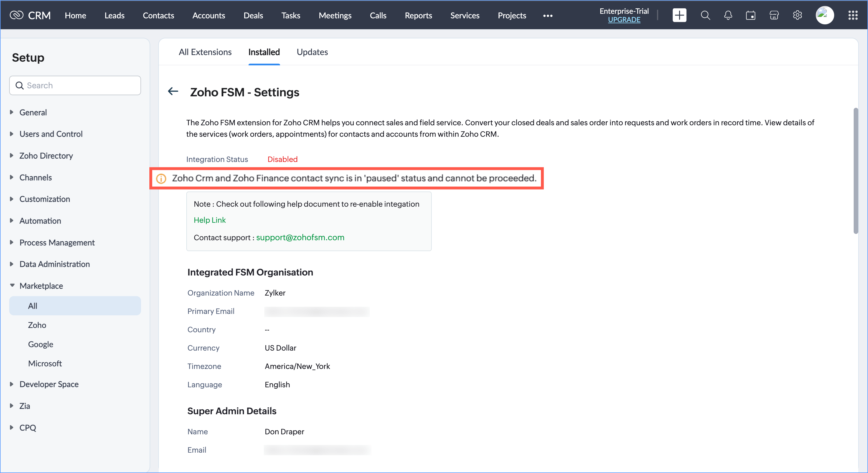
Task: Click the Setup search field
Action: tap(81, 85)
